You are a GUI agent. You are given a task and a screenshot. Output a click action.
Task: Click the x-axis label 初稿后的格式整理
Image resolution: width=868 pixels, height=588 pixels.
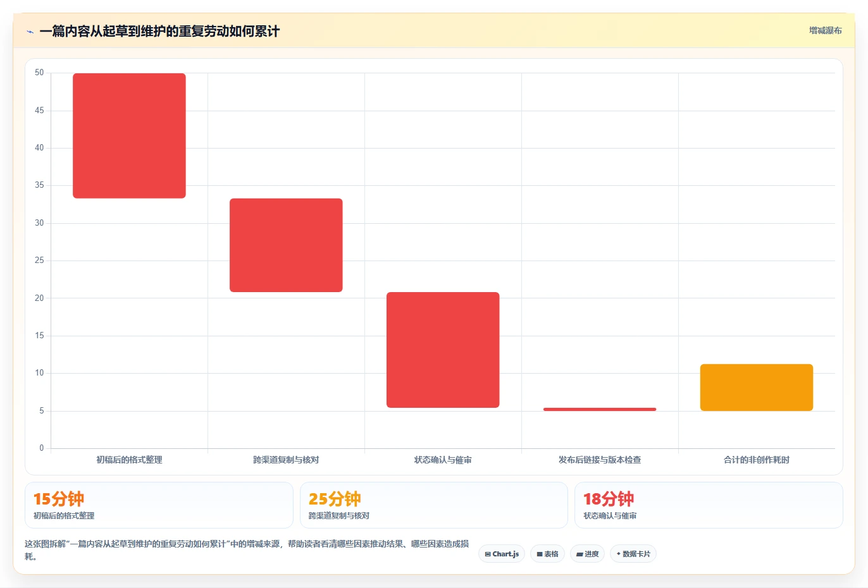tap(129, 460)
